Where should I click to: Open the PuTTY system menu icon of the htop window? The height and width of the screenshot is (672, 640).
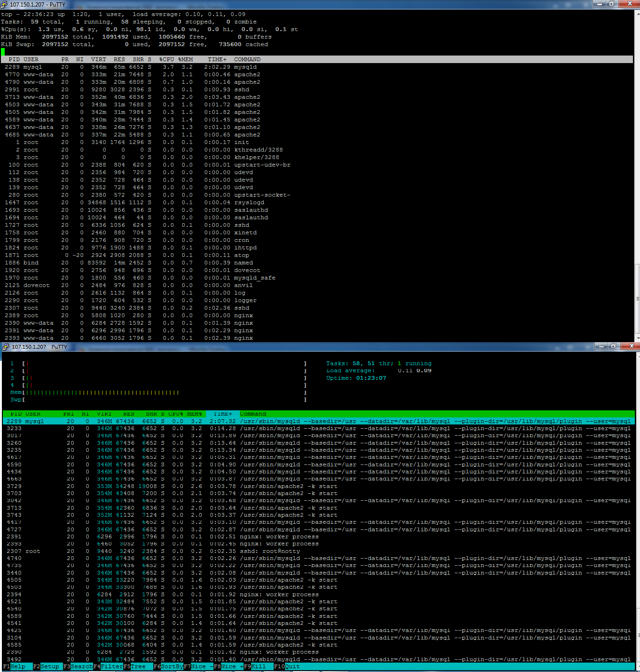(6, 347)
